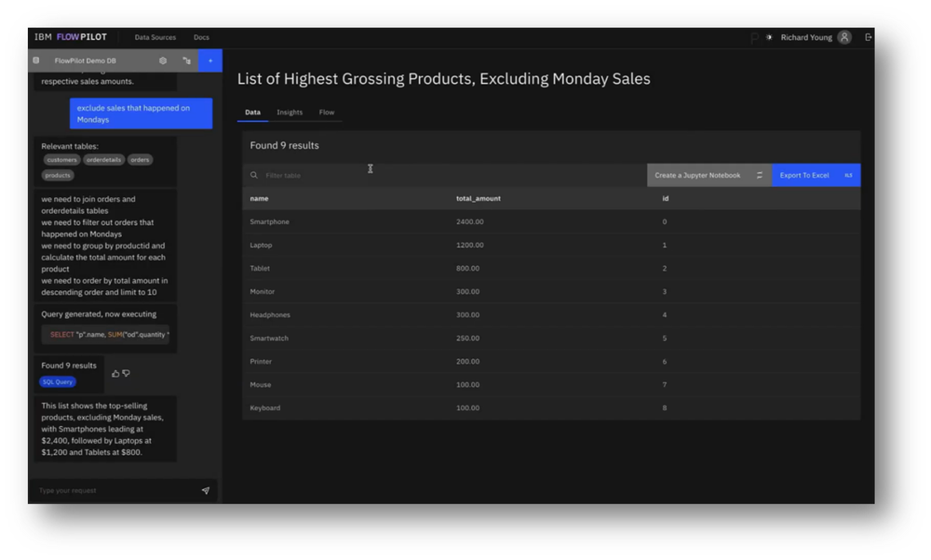
Task: Select the orderdetails table chip
Action: pyautogui.click(x=103, y=160)
